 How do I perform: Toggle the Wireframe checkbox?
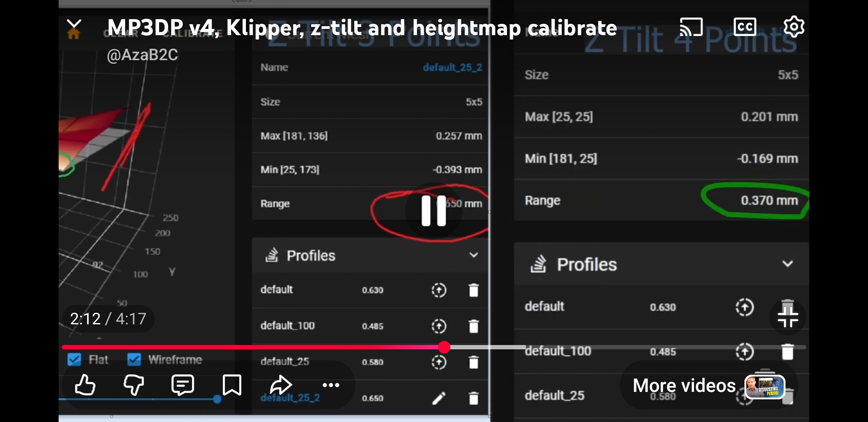tap(134, 359)
